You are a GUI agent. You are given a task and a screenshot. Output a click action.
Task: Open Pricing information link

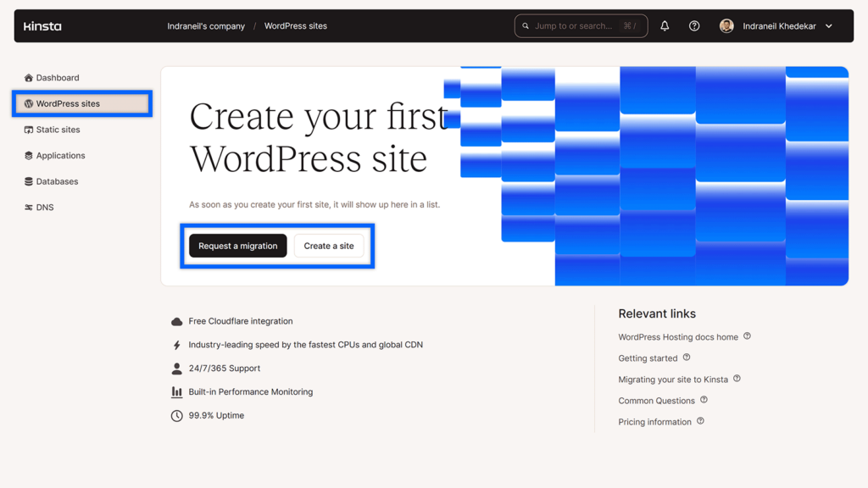655,422
